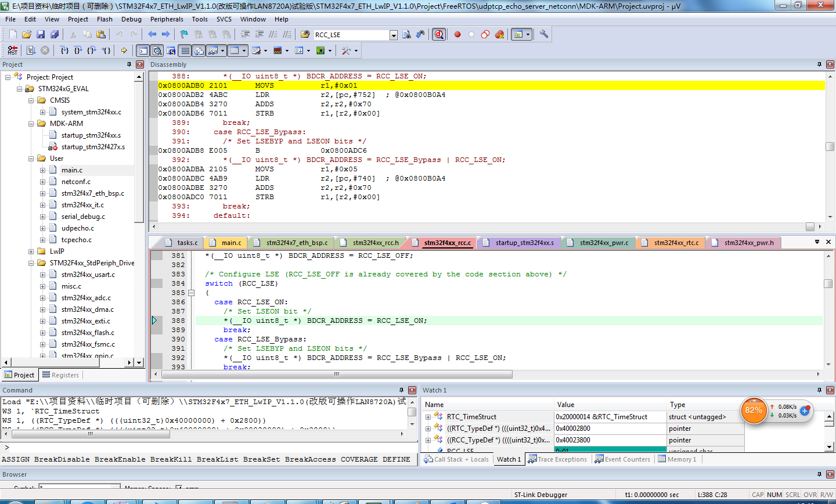Toggle the Disassembly window button

point(157,51)
